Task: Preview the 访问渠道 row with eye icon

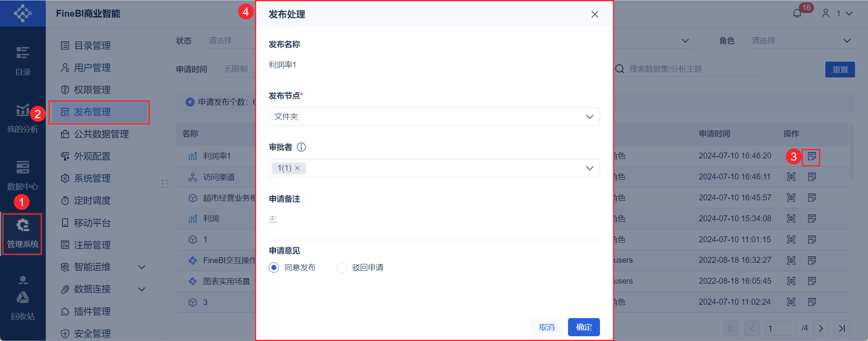Action: coord(791,177)
